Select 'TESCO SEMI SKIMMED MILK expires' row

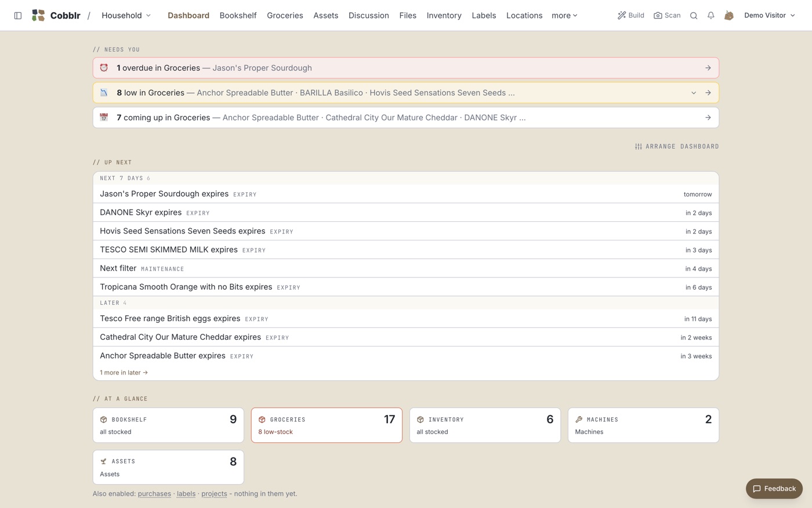coord(406,250)
